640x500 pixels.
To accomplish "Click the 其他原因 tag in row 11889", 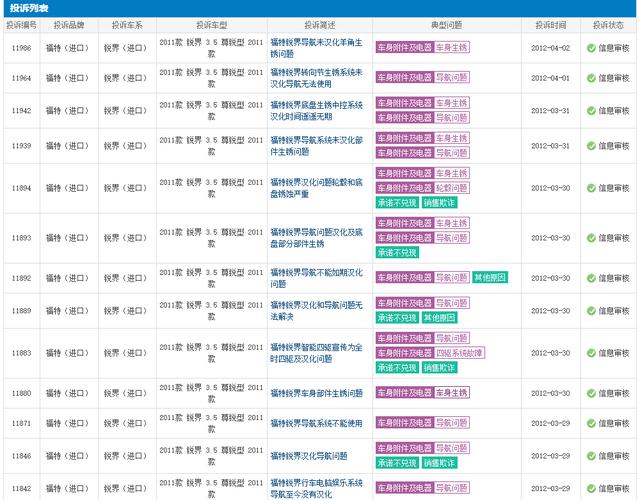I will coord(439,318).
